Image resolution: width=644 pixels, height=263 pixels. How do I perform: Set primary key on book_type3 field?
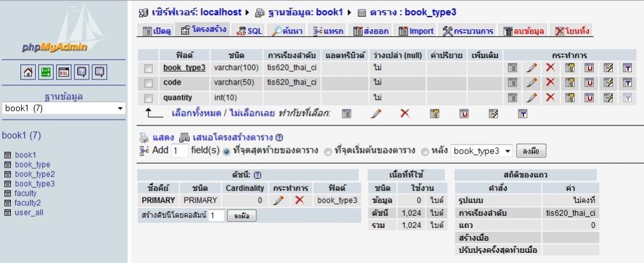point(569,68)
